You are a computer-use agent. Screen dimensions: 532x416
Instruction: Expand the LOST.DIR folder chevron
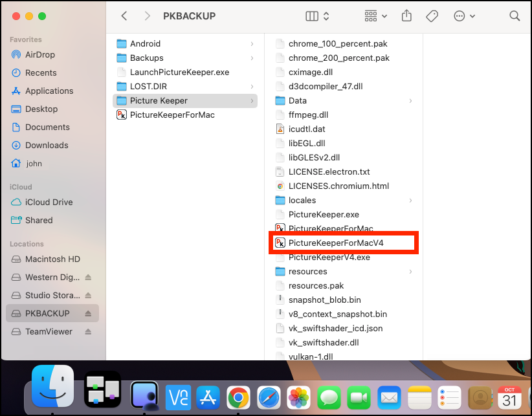tap(252, 87)
